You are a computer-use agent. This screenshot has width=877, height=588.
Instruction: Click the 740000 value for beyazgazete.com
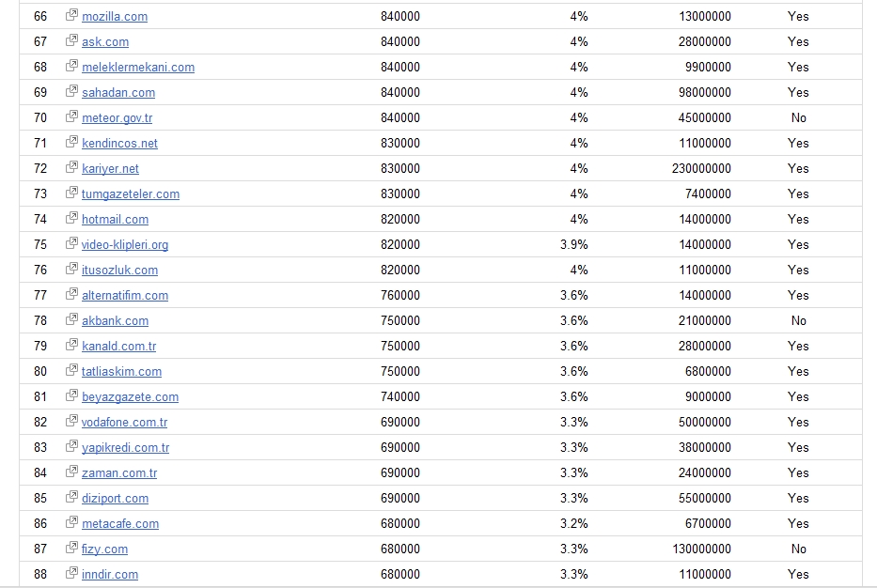click(x=400, y=396)
